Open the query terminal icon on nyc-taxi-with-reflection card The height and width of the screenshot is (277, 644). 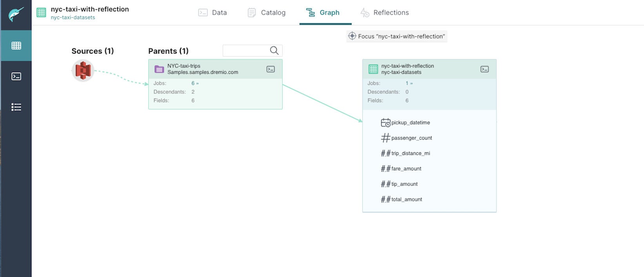point(485,69)
